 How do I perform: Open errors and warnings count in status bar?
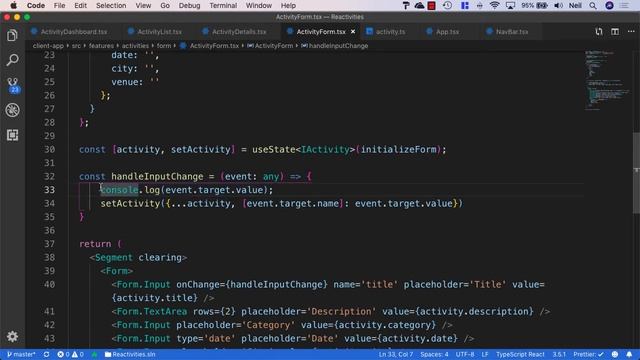70,354
